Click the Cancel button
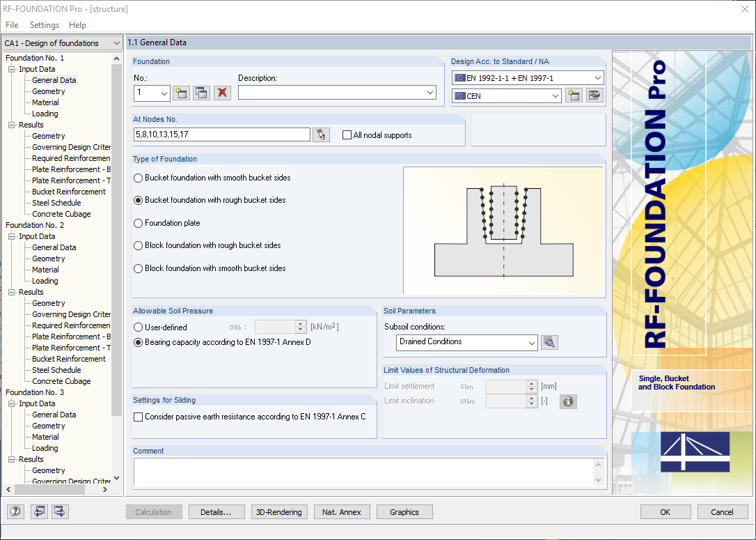 (x=723, y=512)
